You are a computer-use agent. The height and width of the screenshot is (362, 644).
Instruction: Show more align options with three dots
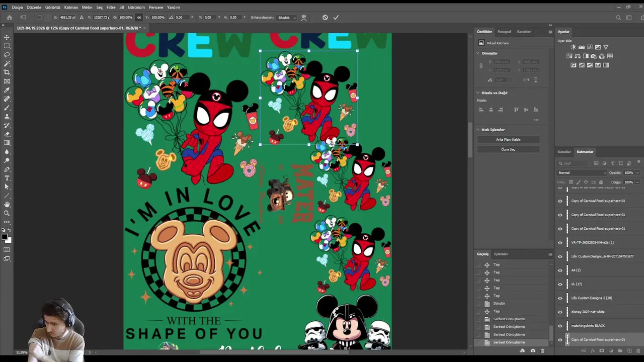point(536,120)
